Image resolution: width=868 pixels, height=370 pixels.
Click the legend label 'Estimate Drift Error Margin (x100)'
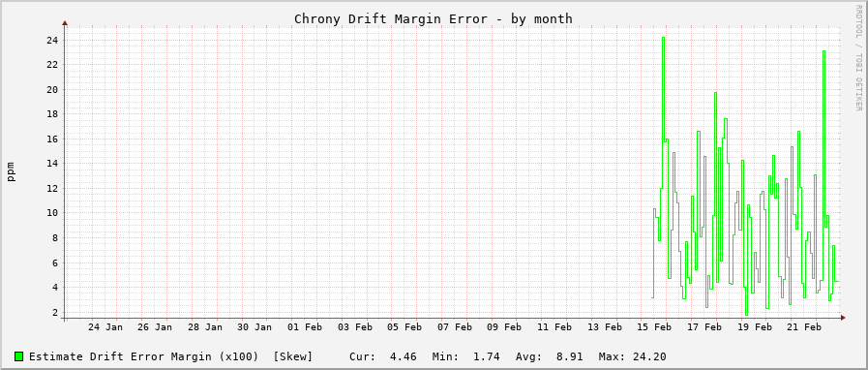pyautogui.click(x=143, y=356)
